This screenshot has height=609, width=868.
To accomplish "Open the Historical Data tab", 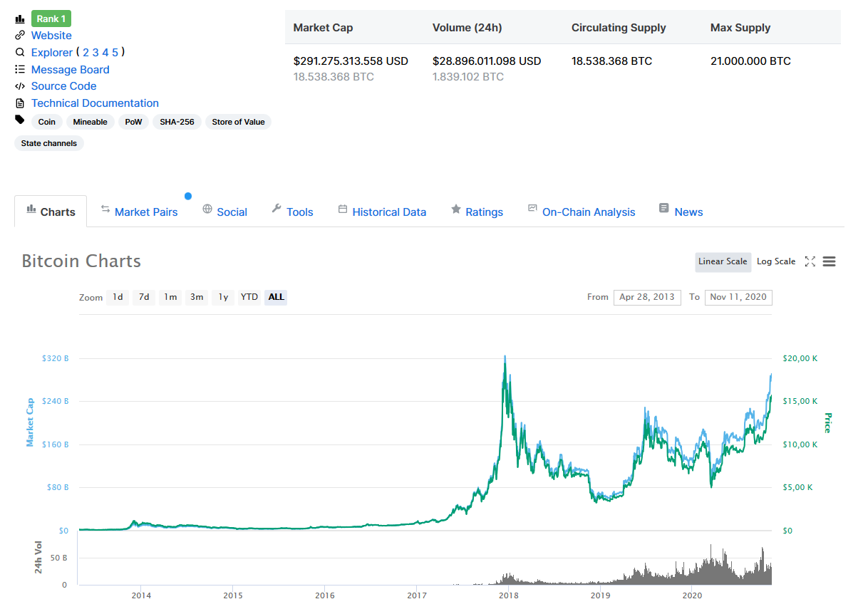I will click(382, 212).
